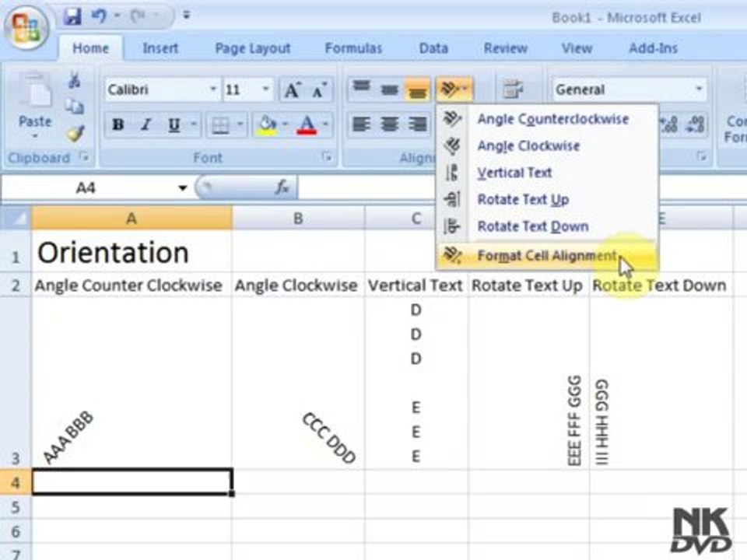
Task: Click the Office button
Action: pos(26,26)
